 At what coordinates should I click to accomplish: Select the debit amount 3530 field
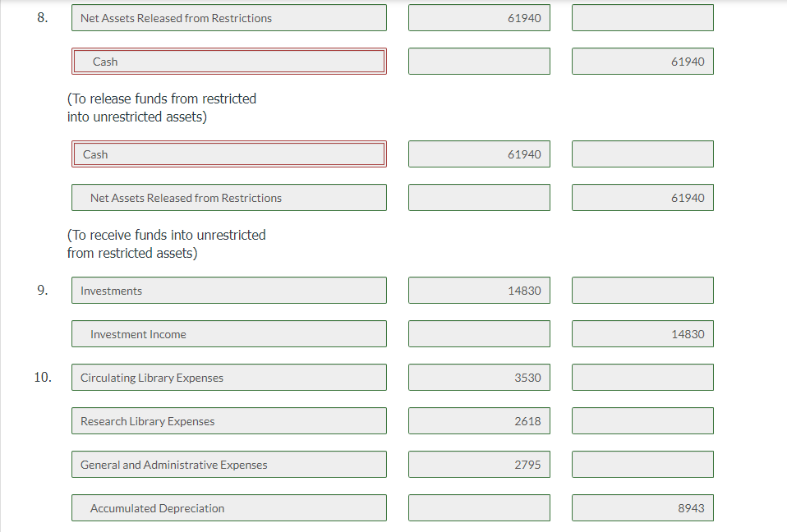[479, 378]
